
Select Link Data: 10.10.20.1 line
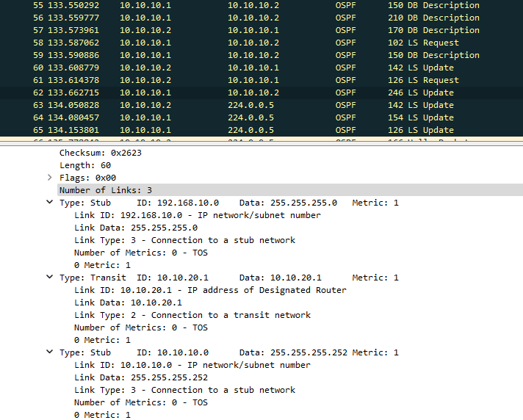[x=128, y=303]
